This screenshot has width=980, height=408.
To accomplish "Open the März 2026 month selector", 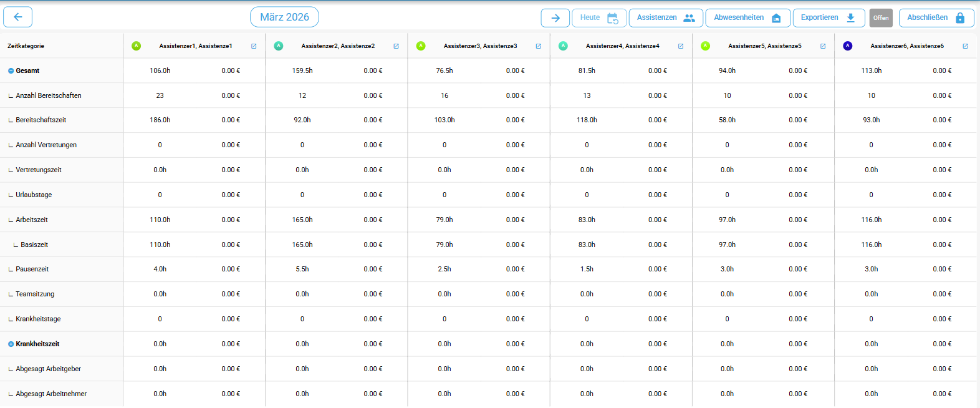I will tap(284, 17).
